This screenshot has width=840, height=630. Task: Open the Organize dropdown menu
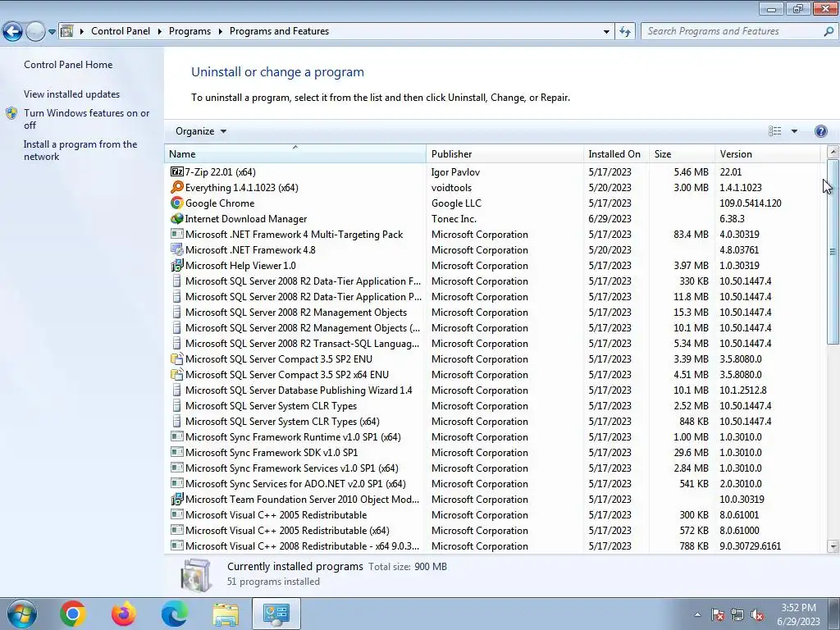pyautogui.click(x=201, y=131)
